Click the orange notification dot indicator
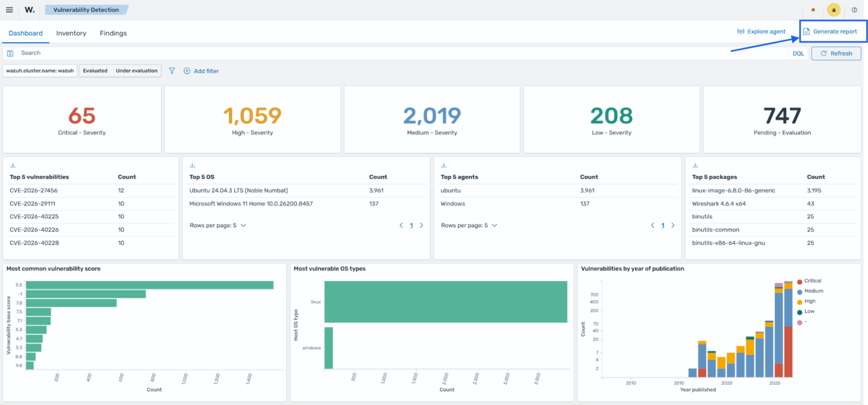 pyautogui.click(x=813, y=10)
